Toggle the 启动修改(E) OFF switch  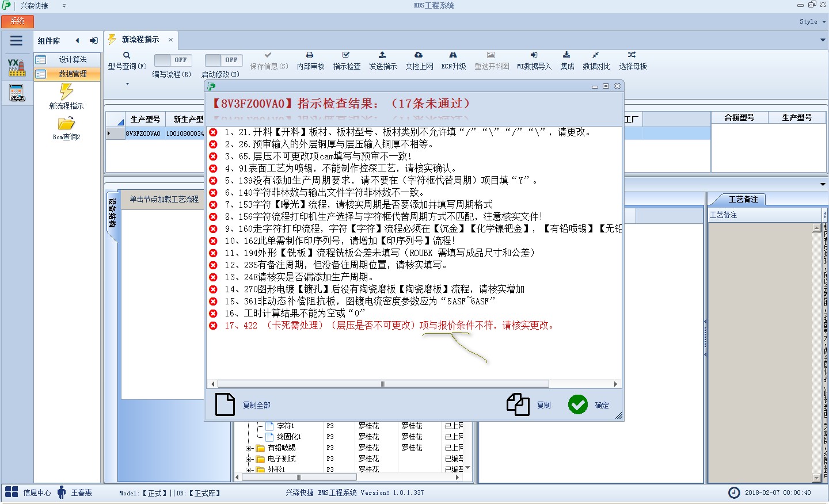(223, 60)
